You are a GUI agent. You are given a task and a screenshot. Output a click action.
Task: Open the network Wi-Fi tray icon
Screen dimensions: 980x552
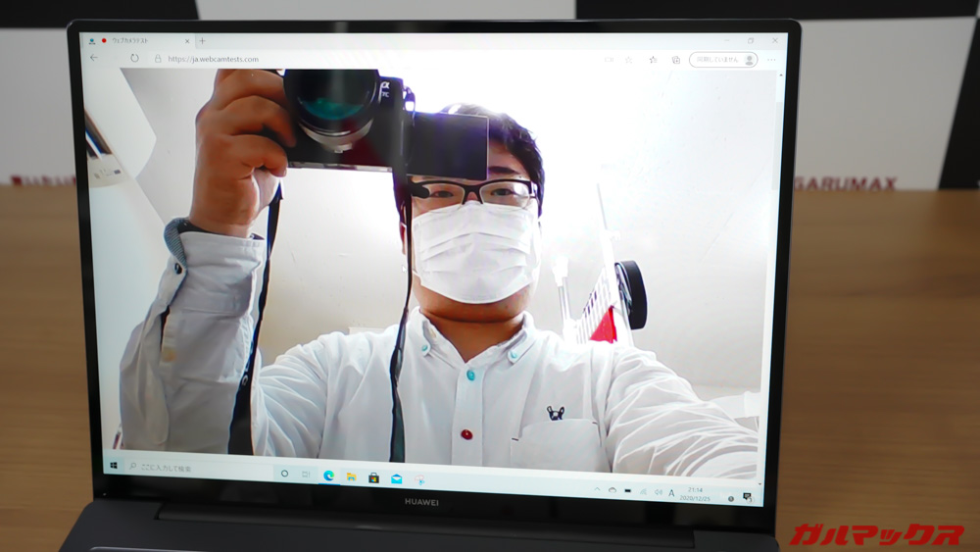(643, 492)
